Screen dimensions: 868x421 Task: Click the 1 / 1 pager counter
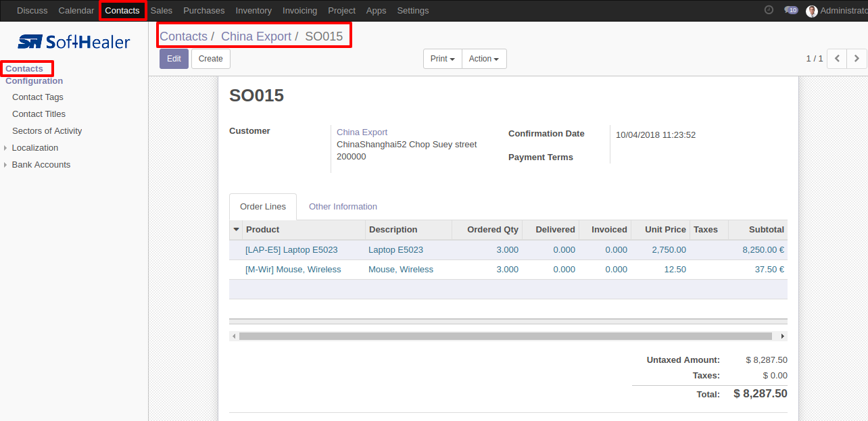click(815, 59)
